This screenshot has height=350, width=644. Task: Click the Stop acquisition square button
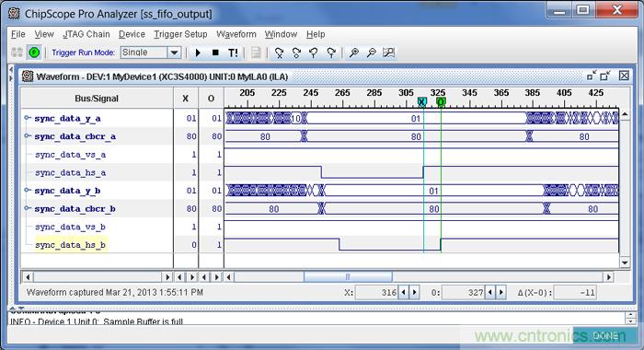215,52
